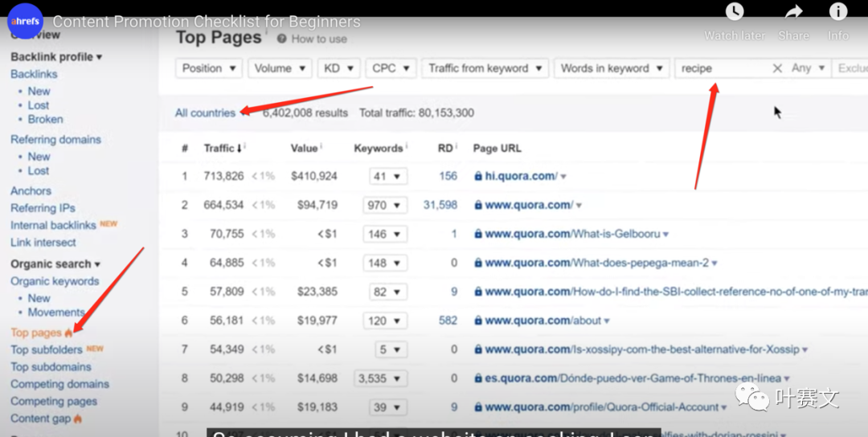The height and width of the screenshot is (437, 868).
Task: Select Top pages in the sidebar
Action: coord(36,333)
